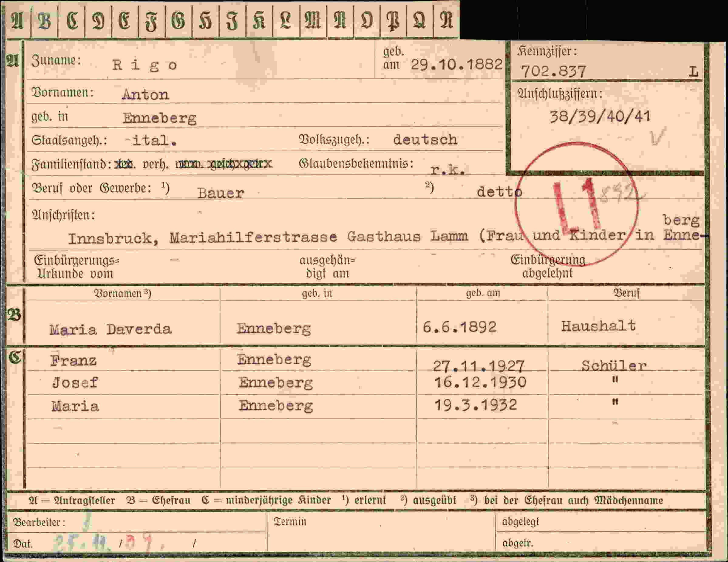Screen dimensions: 728x562
Task: Pick the letter F index tab
Action: click(x=152, y=21)
